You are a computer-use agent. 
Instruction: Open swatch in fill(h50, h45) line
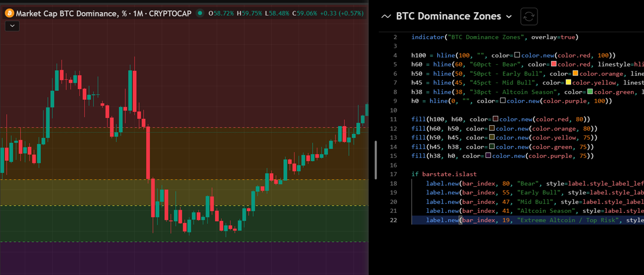coord(492,137)
